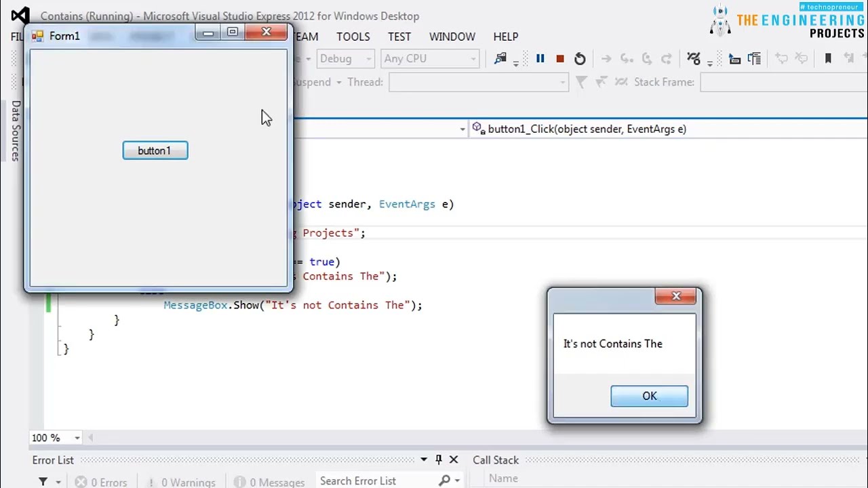868x488 pixels.
Task: Click the previous bookmark icon
Action: click(x=848, y=59)
